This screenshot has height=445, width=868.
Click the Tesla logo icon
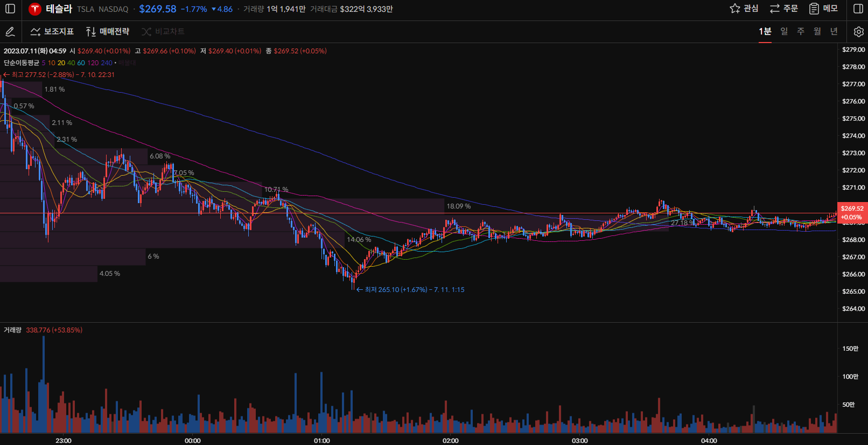(x=35, y=9)
